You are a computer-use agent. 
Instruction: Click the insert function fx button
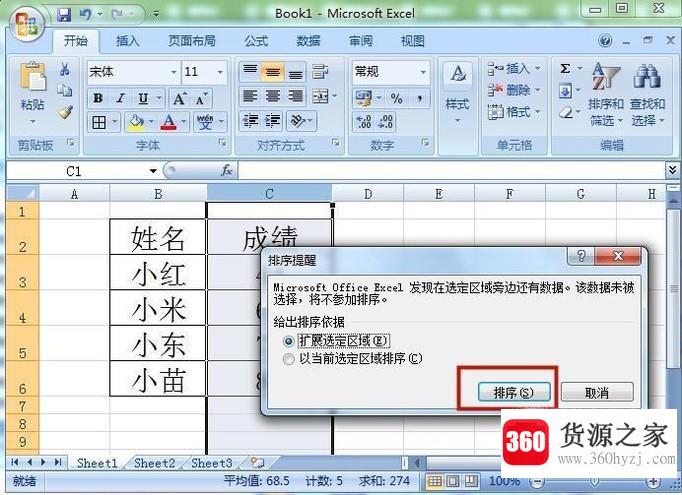227,171
